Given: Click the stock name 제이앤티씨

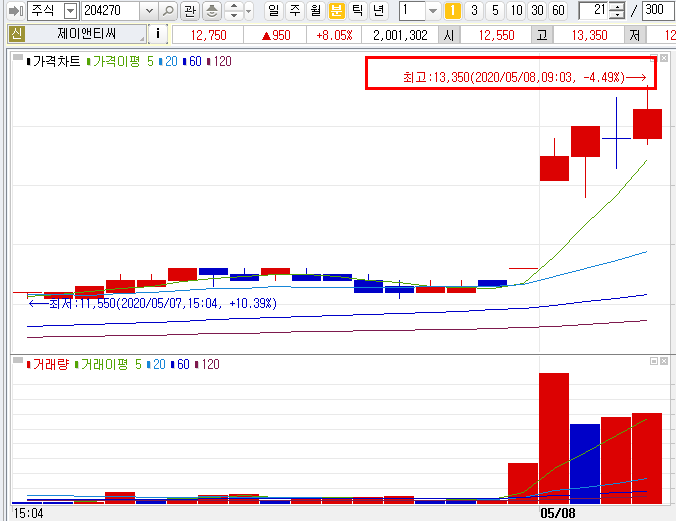Looking at the screenshot, I should coord(87,34).
